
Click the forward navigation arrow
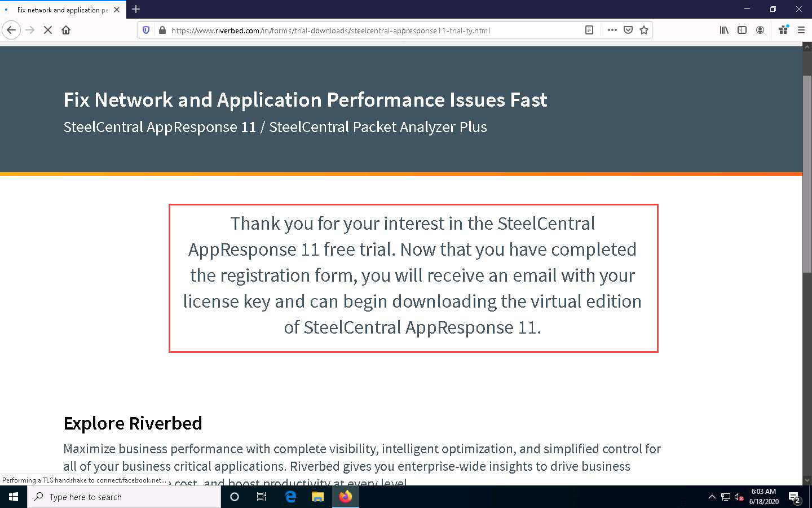(30, 30)
